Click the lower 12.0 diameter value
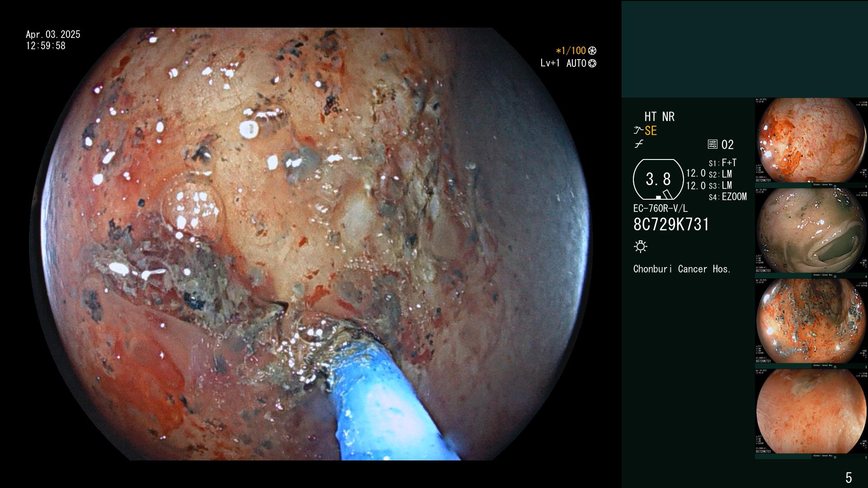 point(696,185)
